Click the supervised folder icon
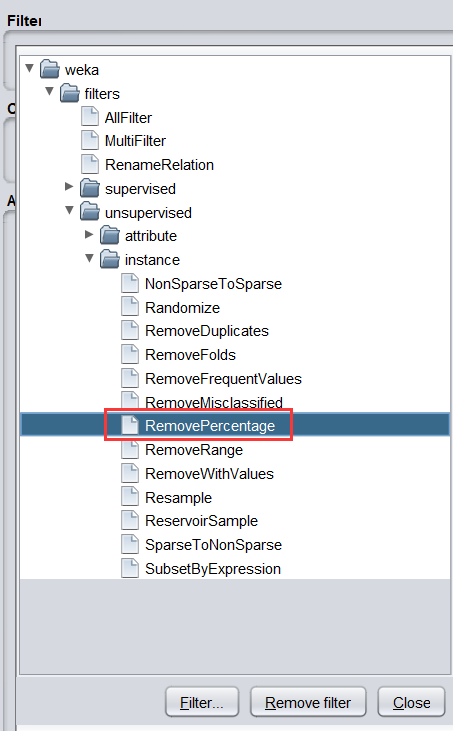 point(89,188)
